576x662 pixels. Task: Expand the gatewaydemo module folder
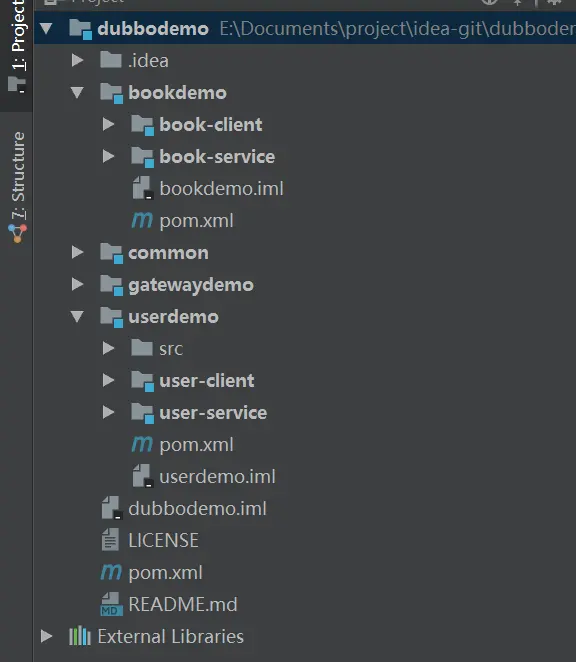pos(77,284)
